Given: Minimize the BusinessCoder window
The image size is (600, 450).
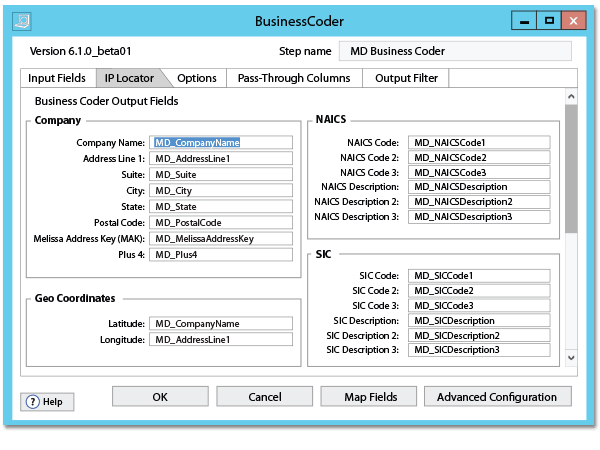Looking at the screenshot, I should point(524,21).
